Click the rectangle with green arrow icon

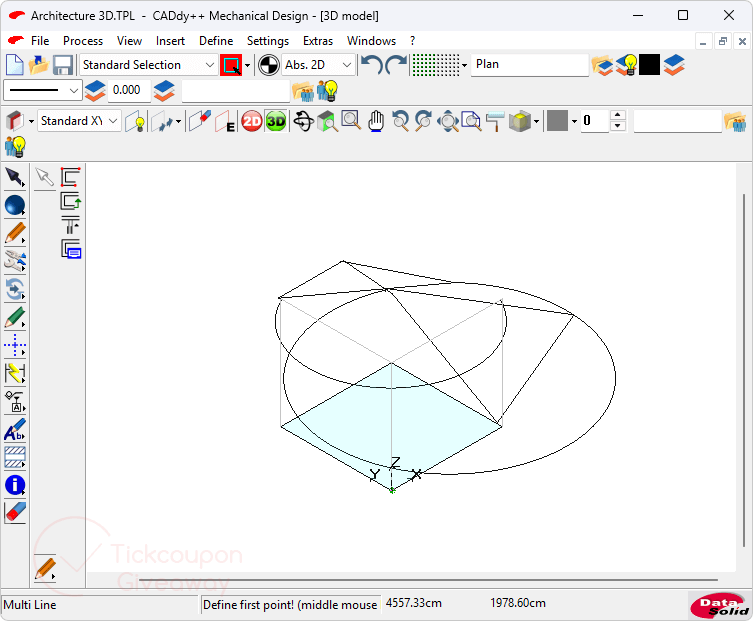71,201
